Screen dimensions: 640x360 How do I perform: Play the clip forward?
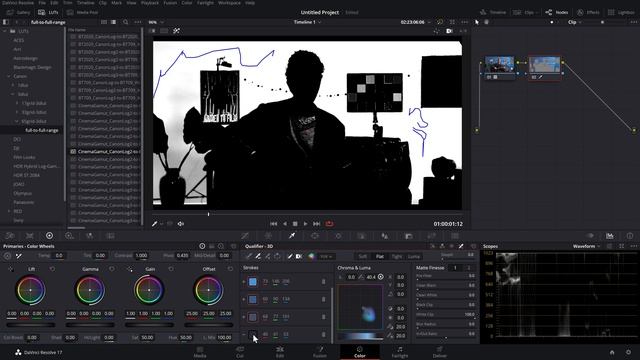[x=305, y=224]
